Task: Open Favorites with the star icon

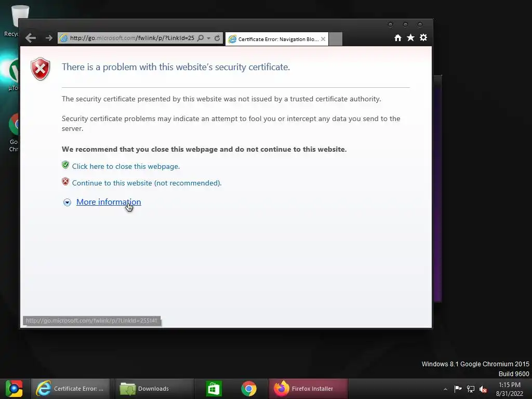Action: (410, 37)
